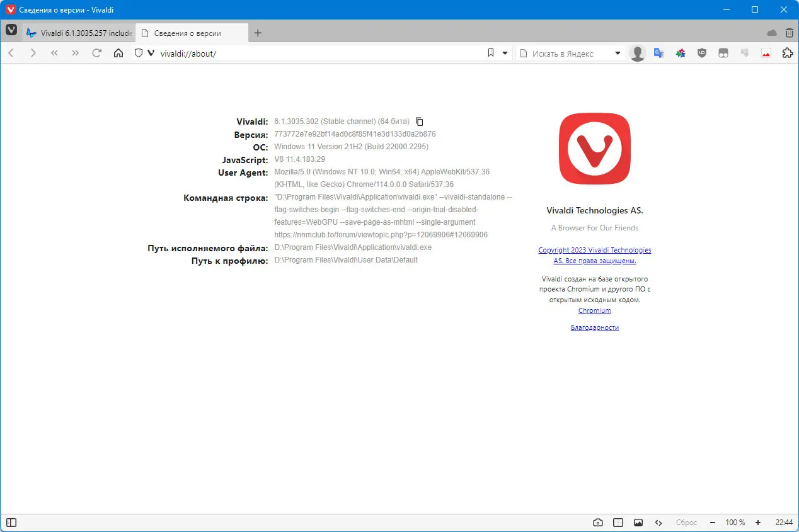Copy version info with the copy icon

[419, 121]
